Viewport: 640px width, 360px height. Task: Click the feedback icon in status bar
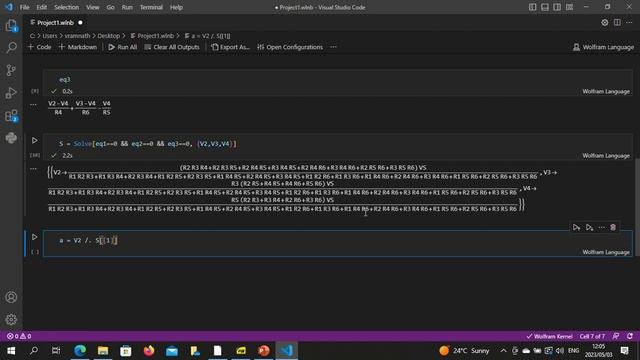point(616,336)
